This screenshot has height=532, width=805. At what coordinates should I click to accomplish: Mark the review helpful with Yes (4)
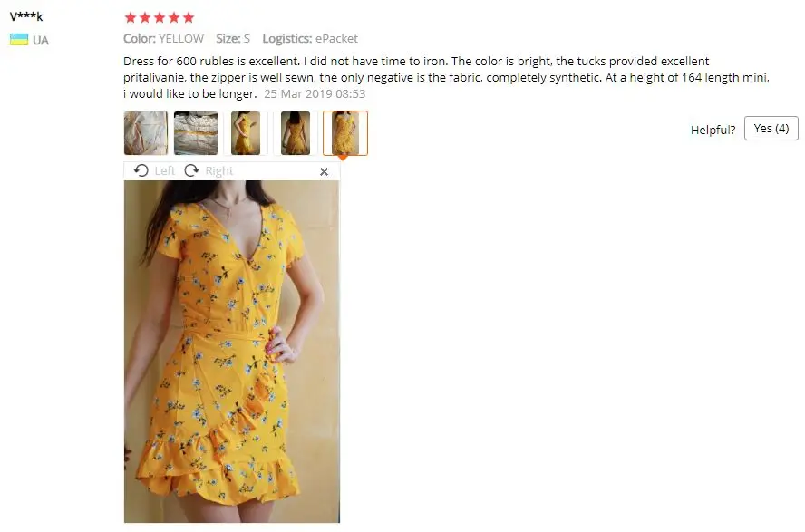pos(771,129)
